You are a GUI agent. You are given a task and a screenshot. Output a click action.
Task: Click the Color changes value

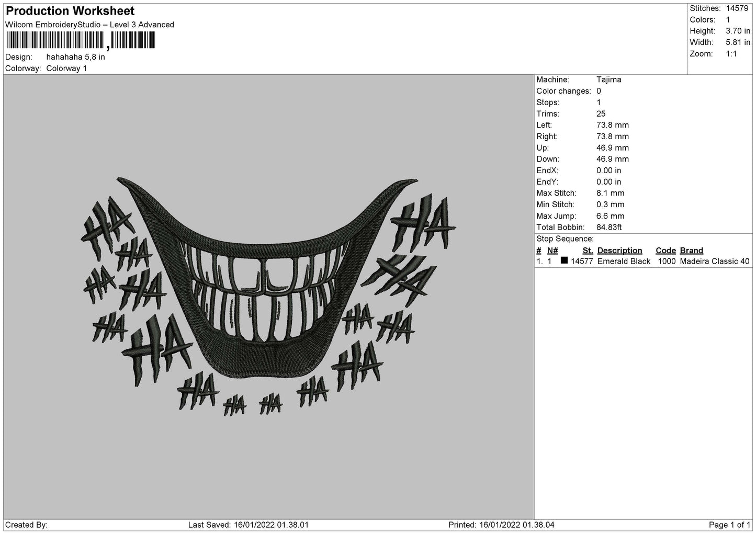pyautogui.click(x=599, y=91)
